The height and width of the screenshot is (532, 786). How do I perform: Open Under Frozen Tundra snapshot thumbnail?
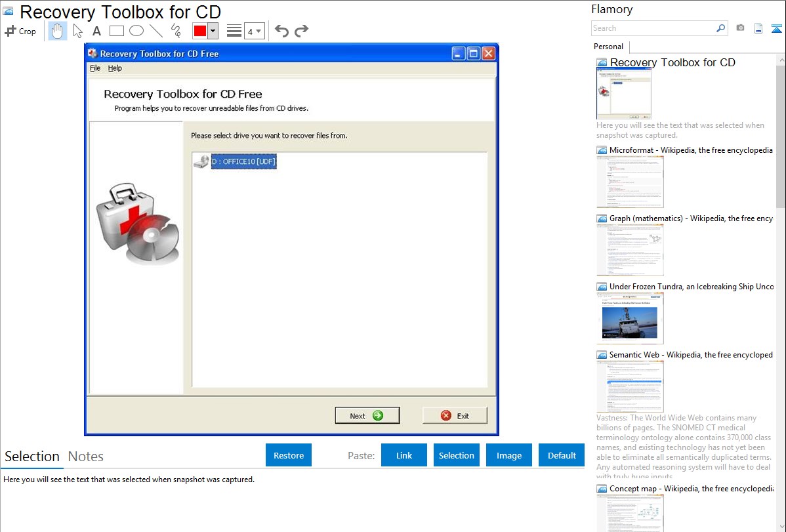point(630,318)
